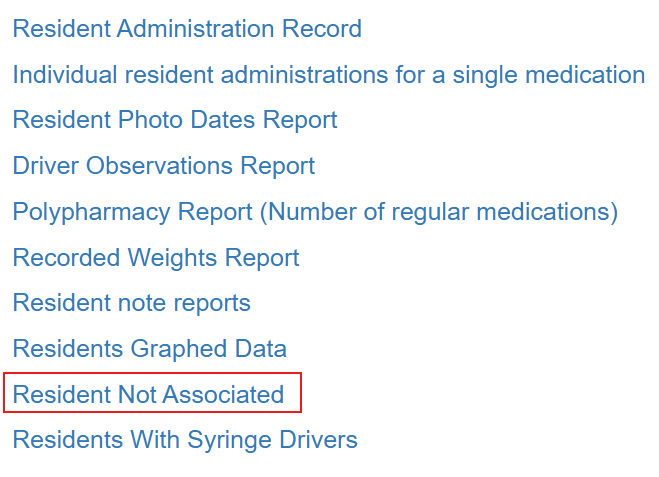Click the highlighted Resident Not Associated link
Image resolution: width=659 pixels, height=477 pixels.
[x=148, y=394]
